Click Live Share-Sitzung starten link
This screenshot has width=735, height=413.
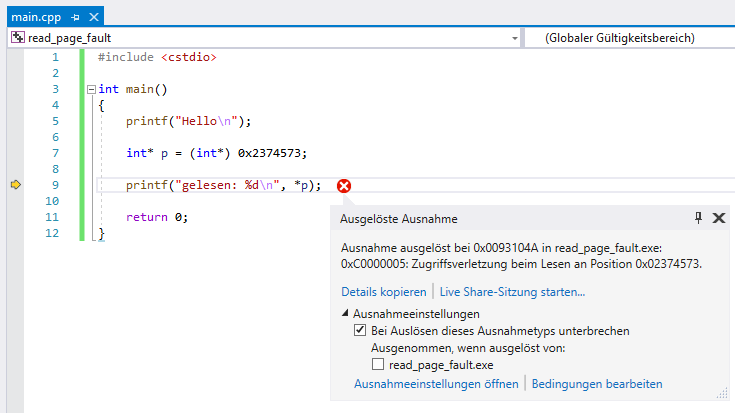(x=512, y=292)
